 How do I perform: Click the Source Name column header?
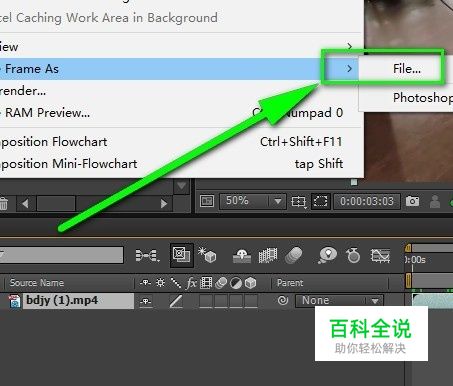tap(37, 283)
